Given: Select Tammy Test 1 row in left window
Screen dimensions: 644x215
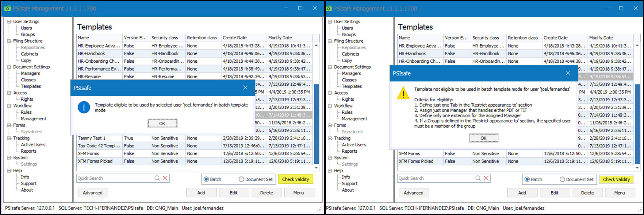Looking at the screenshot, I should click(194, 138).
